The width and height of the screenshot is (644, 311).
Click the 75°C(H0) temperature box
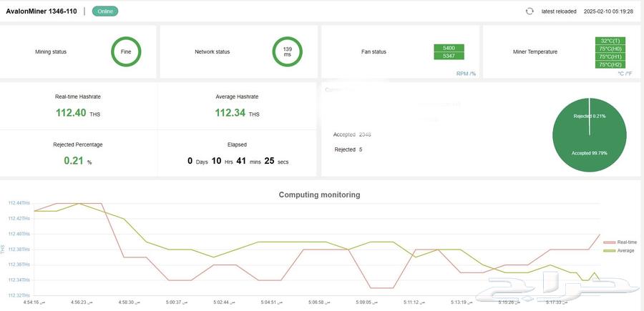tap(610, 49)
